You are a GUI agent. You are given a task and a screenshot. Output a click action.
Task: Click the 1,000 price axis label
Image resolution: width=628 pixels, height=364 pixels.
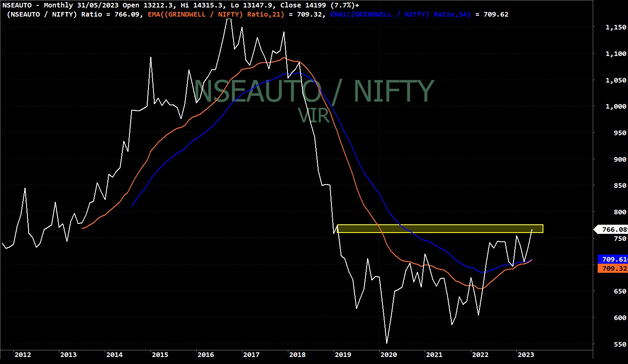(x=616, y=106)
